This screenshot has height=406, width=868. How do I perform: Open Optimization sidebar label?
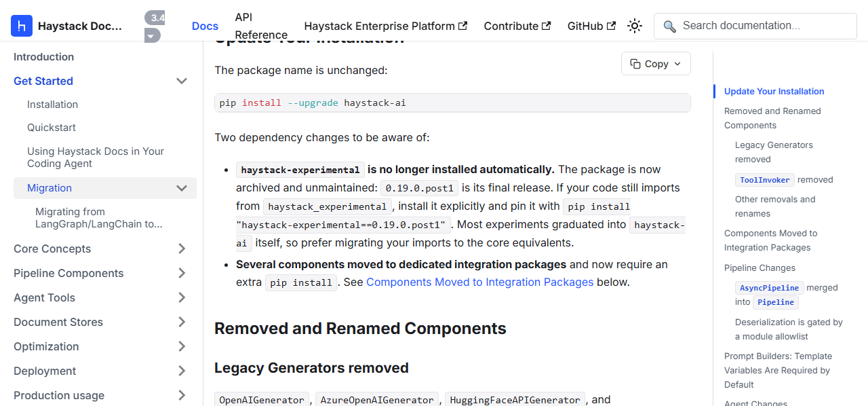46,347
